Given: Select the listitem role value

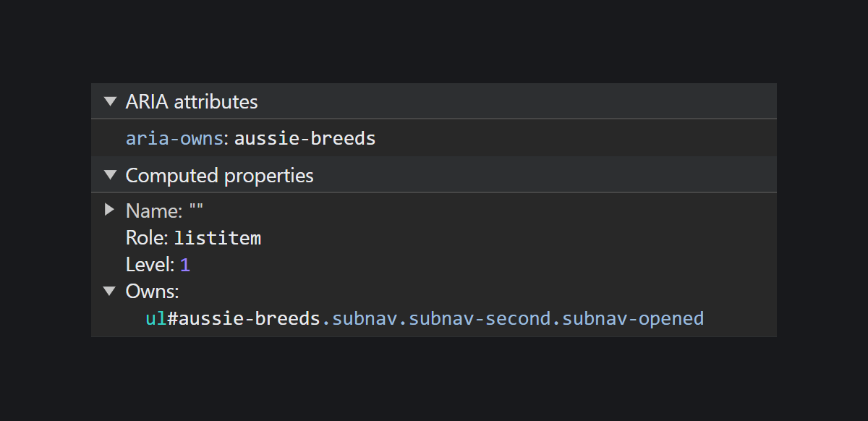Looking at the screenshot, I should click(x=218, y=238).
